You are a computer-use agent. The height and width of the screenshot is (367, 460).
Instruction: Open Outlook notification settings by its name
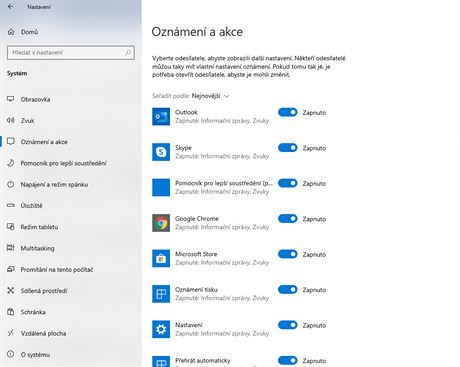186,112
